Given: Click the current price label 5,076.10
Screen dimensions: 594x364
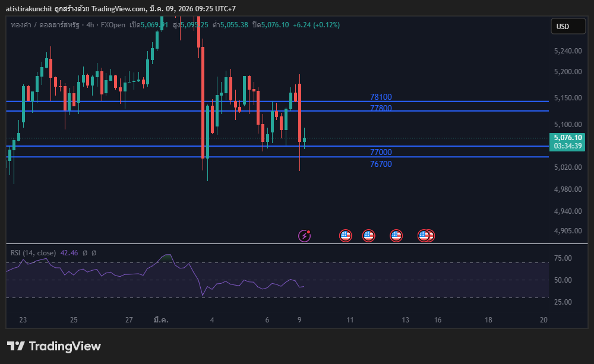Looking at the screenshot, I should (x=567, y=138).
